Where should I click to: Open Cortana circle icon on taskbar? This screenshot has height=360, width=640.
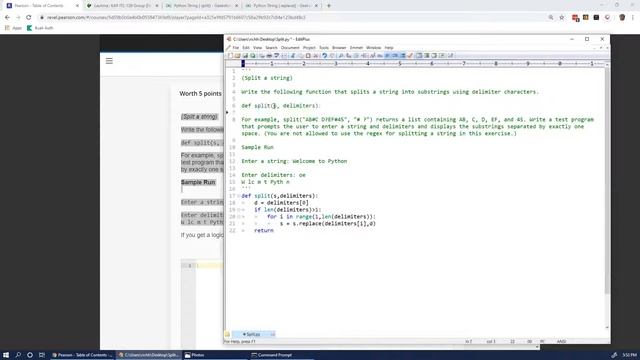coord(30,355)
